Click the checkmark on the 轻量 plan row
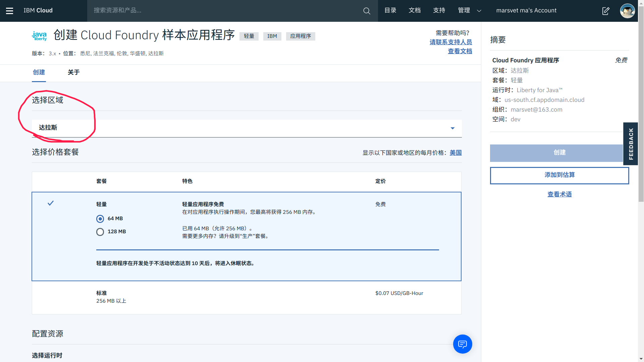 [51, 203]
